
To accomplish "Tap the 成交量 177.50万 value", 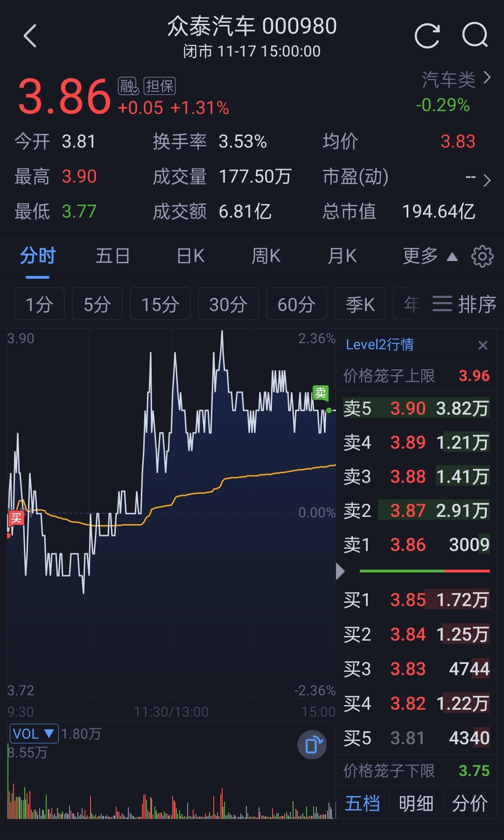I will pos(255,176).
